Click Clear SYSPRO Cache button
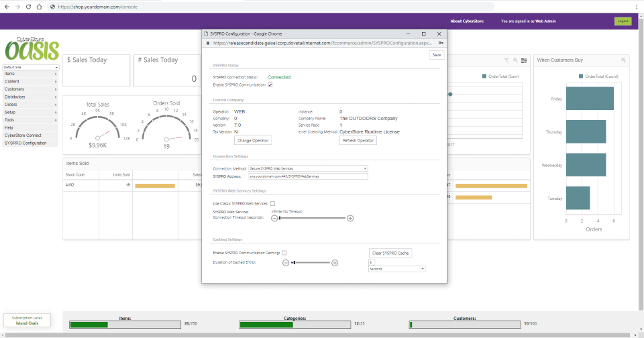 tap(390, 253)
